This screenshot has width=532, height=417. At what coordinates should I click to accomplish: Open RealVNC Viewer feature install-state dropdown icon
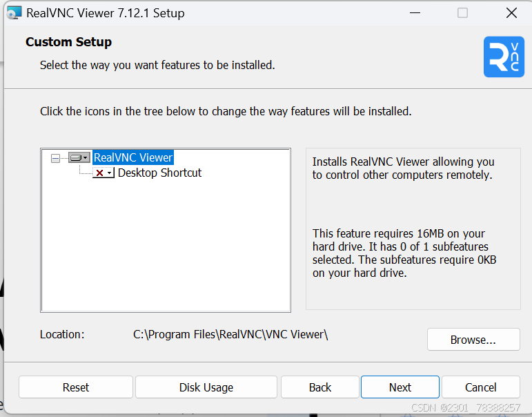point(79,157)
